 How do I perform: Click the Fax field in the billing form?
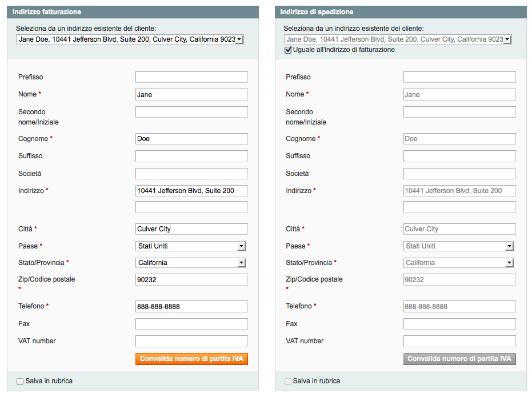191,323
